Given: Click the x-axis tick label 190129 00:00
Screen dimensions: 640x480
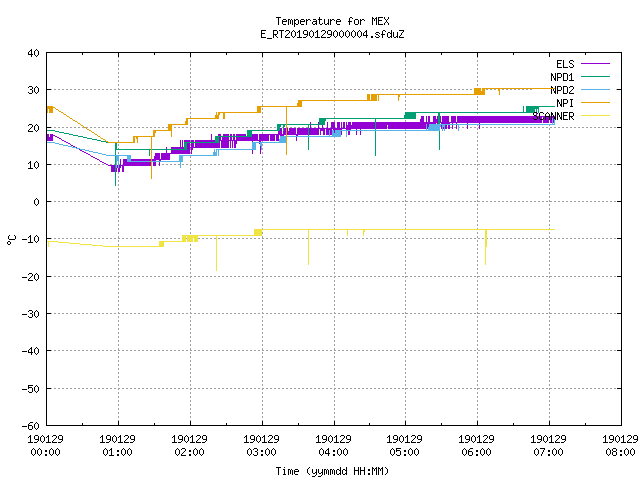Looking at the screenshot, I should 46,445.
